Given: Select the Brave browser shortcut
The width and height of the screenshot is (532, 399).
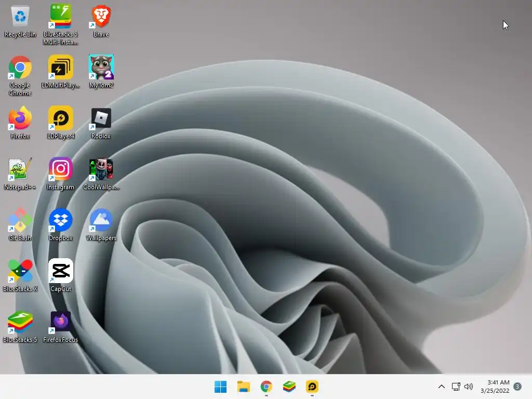Looking at the screenshot, I should tap(101, 21).
